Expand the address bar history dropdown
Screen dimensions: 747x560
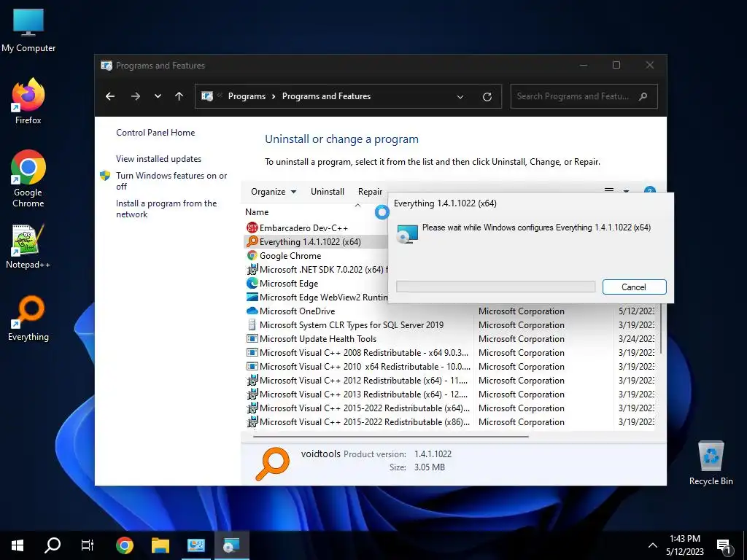click(x=460, y=97)
